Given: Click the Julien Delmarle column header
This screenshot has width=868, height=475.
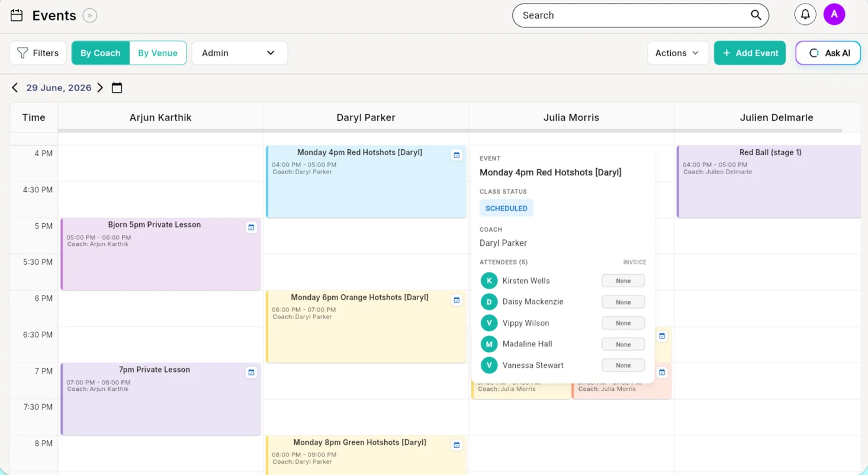Looking at the screenshot, I should [x=776, y=117].
